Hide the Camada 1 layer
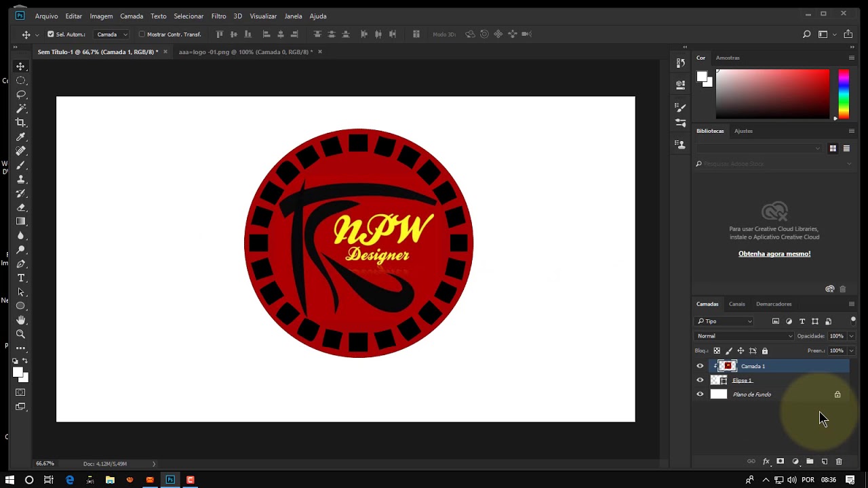 point(700,366)
